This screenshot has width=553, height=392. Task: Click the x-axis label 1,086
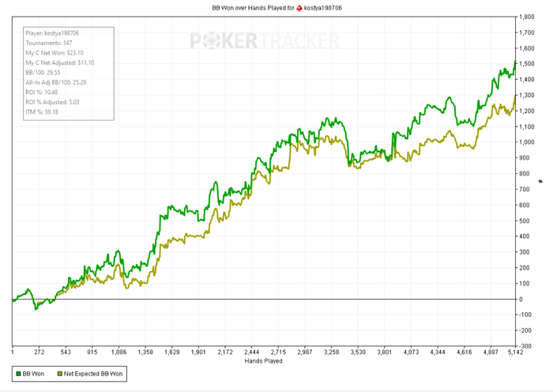pos(118,352)
